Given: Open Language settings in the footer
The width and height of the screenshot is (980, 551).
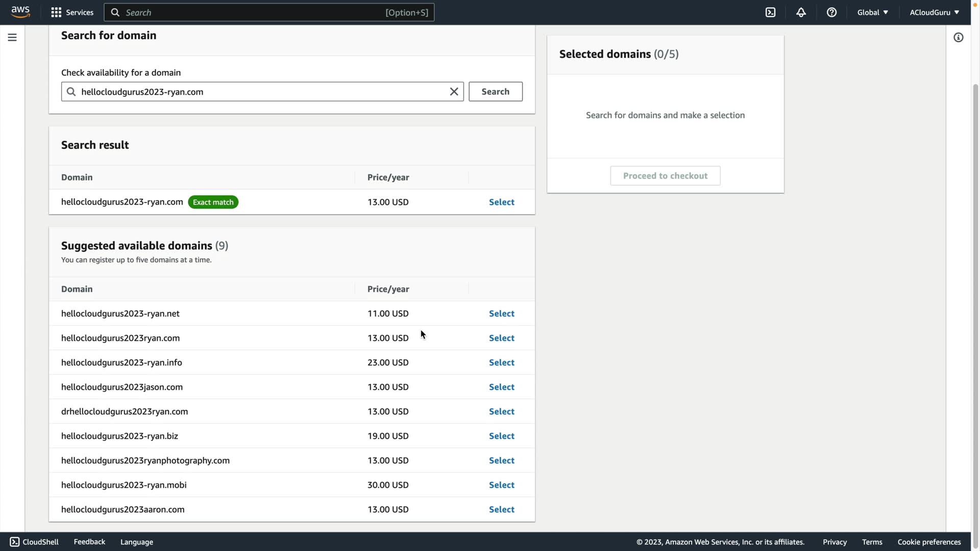Looking at the screenshot, I should tap(136, 542).
